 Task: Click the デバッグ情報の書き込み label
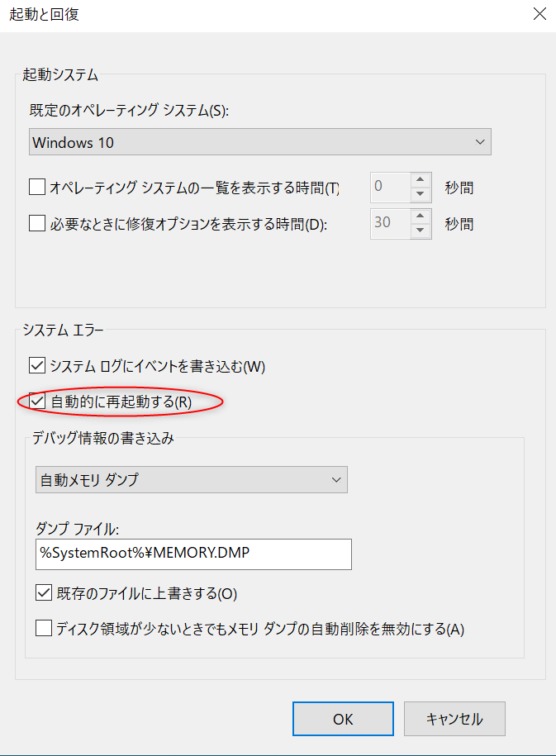(102, 438)
